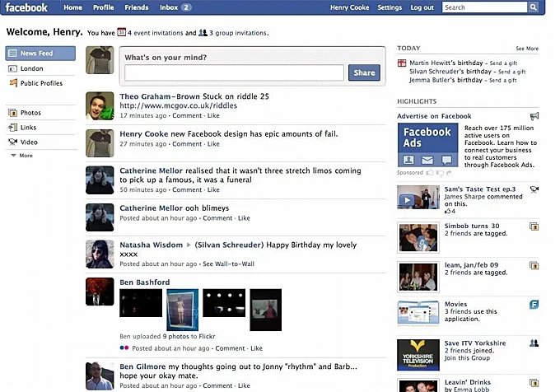Click the thumbs down icon under sponsored ad
The image size is (560, 392).
[440, 173]
